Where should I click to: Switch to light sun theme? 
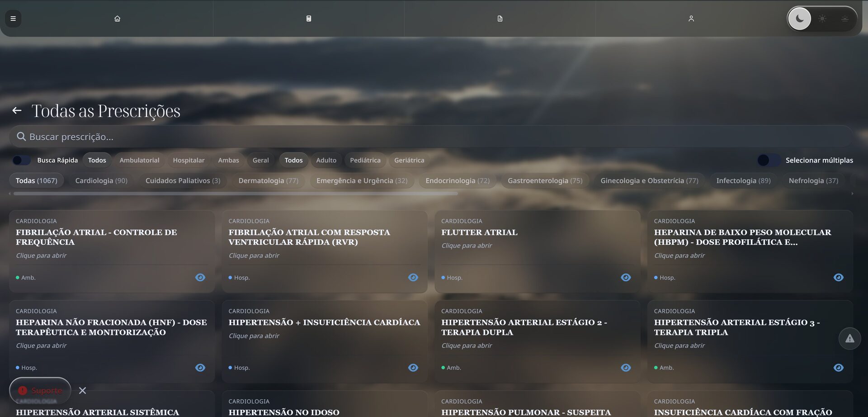coord(822,19)
